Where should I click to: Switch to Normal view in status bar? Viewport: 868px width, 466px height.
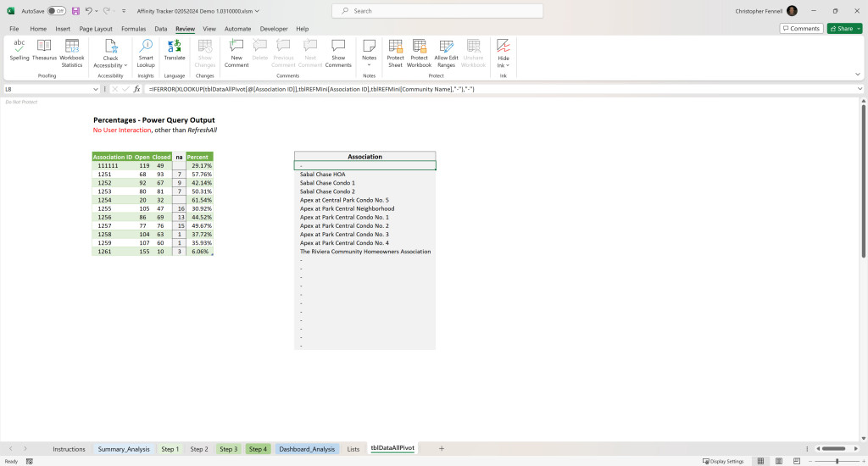[x=760, y=461]
